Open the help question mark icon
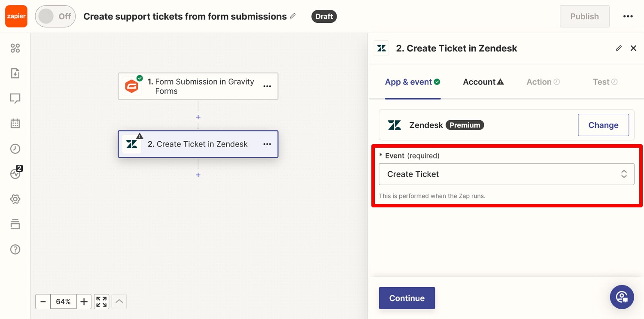This screenshot has height=319, width=644. point(15,249)
